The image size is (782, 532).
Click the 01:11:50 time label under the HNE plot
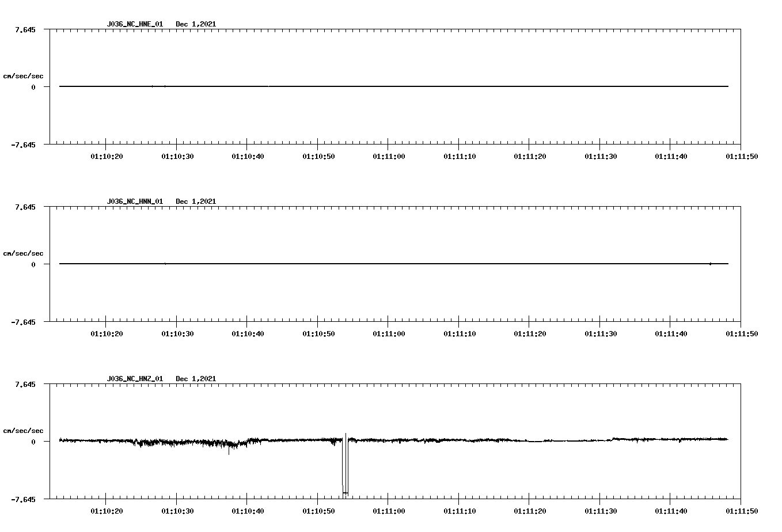pos(741,156)
